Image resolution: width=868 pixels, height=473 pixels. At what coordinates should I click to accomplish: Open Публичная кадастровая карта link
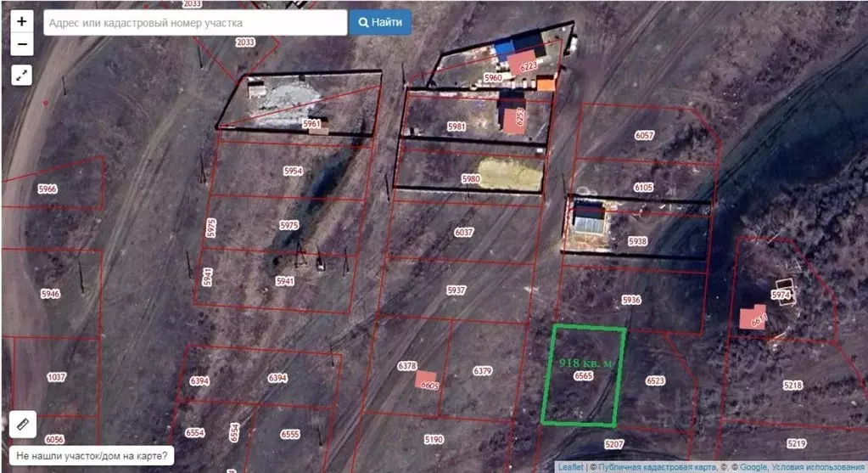[657, 467]
